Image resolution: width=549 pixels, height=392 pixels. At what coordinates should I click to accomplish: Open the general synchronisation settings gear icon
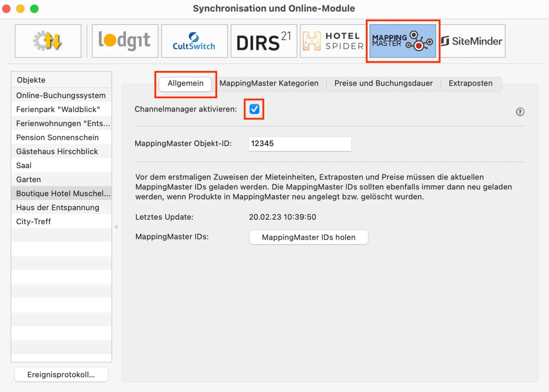pos(48,41)
